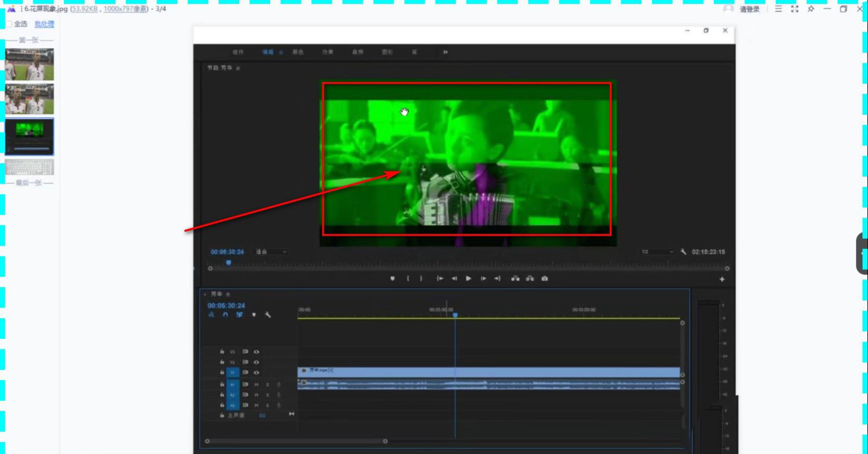
Task: Open the 适合 zoom level dropdown
Action: click(271, 252)
